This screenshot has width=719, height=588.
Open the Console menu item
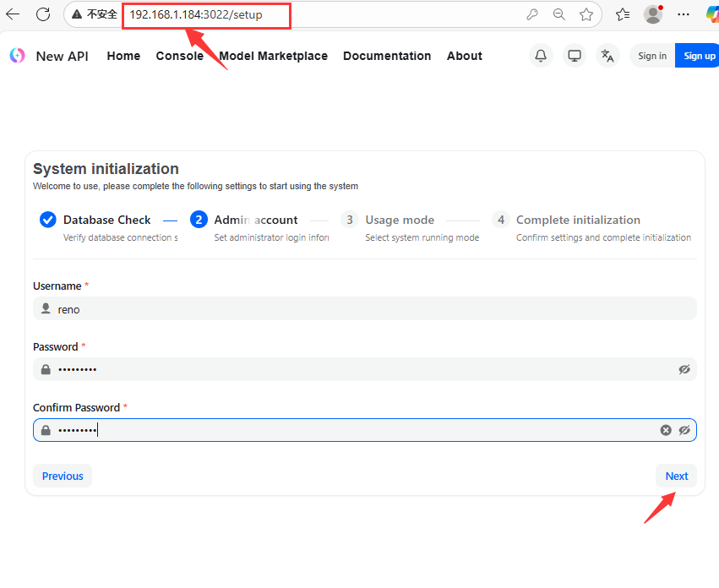[x=180, y=56]
